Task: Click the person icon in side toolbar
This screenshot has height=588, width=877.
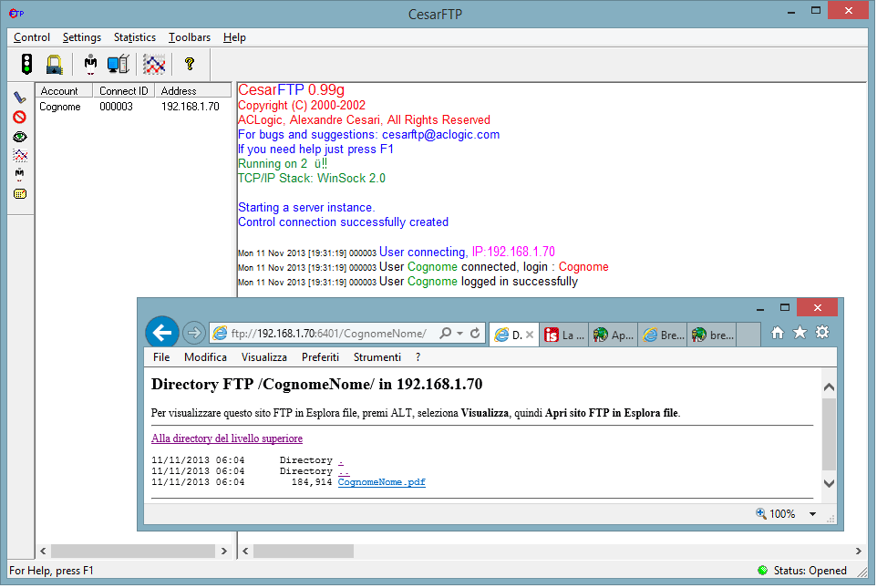Action: [x=19, y=174]
